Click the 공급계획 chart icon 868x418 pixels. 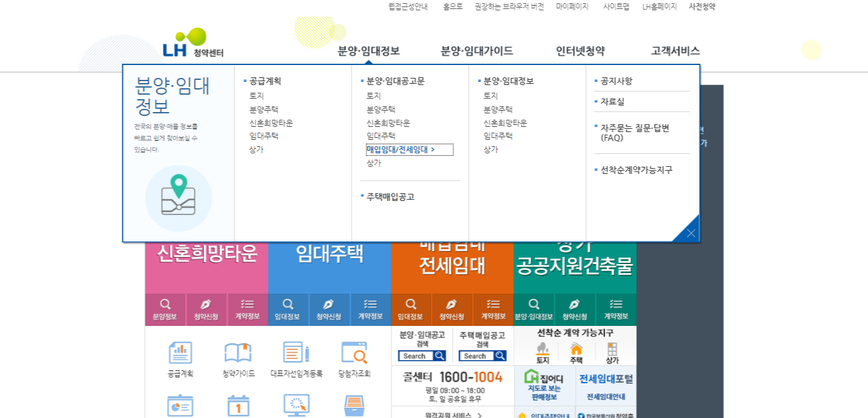[180, 351]
